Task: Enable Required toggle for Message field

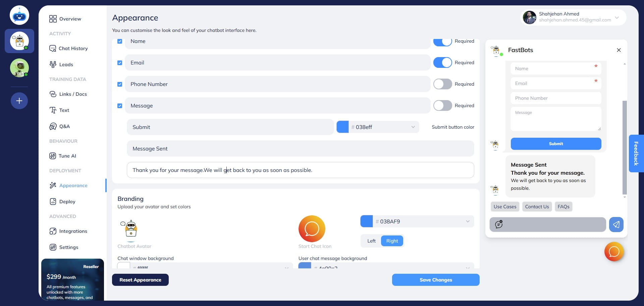Action: (442, 105)
